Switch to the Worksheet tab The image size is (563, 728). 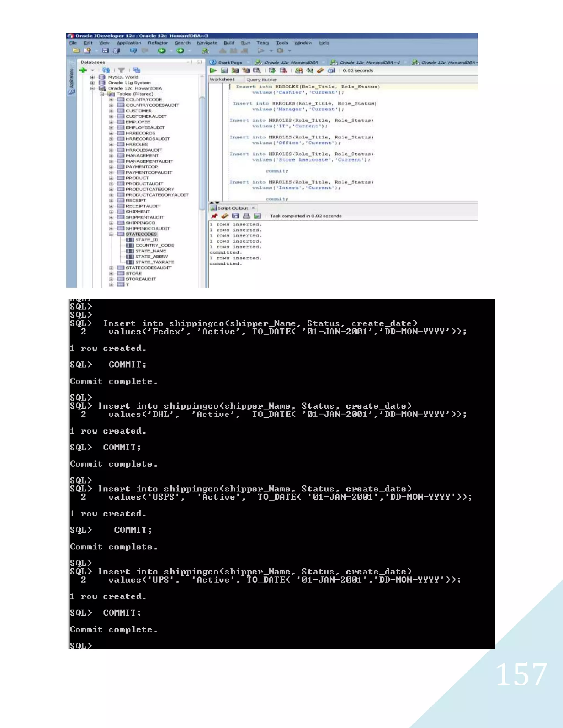222,79
